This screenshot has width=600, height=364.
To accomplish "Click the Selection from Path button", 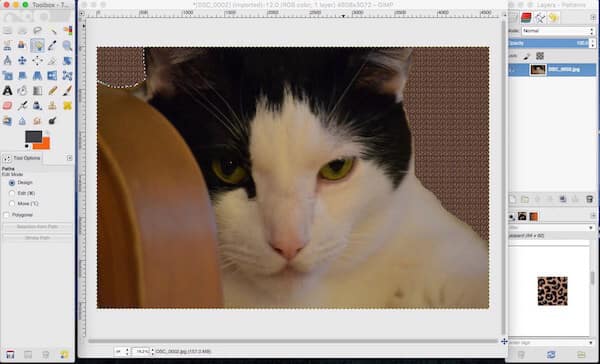I will (x=38, y=227).
